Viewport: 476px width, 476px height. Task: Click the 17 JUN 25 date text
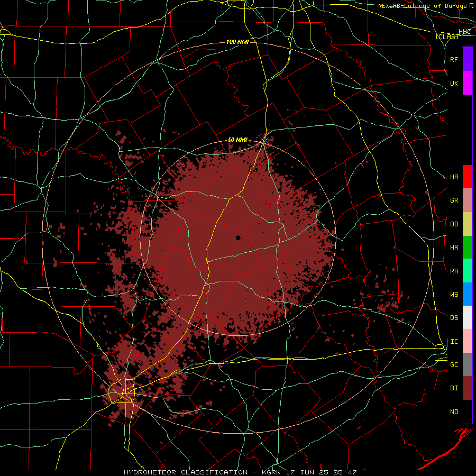click(x=308, y=472)
